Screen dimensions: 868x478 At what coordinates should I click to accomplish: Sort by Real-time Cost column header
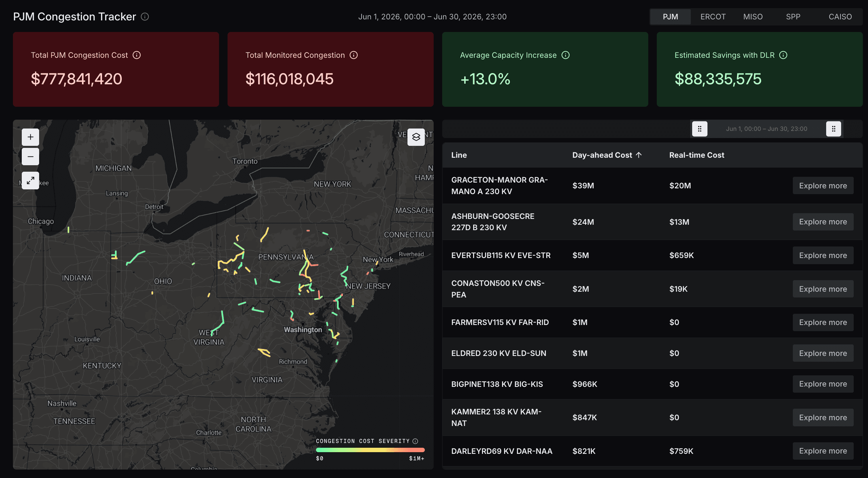(697, 155)
